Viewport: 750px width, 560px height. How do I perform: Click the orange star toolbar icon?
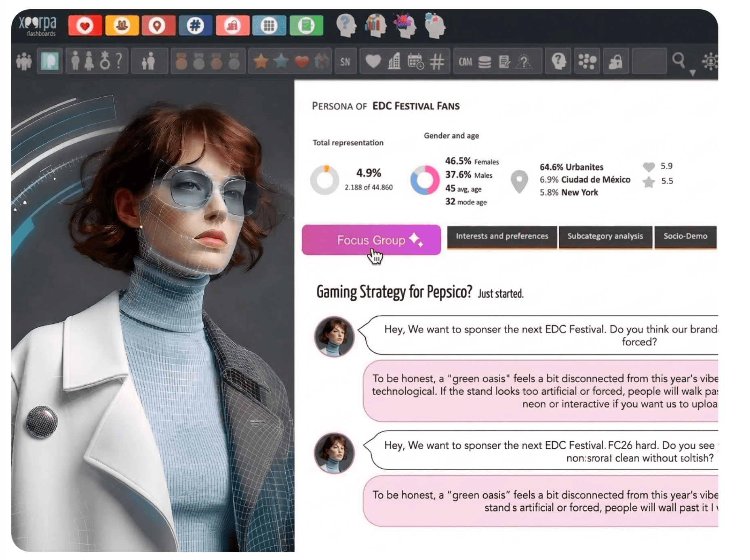click(261, 61)
